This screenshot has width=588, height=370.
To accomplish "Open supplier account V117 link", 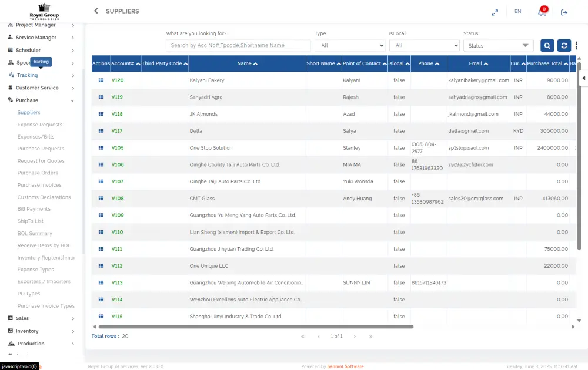I will [x=117, y=131].
